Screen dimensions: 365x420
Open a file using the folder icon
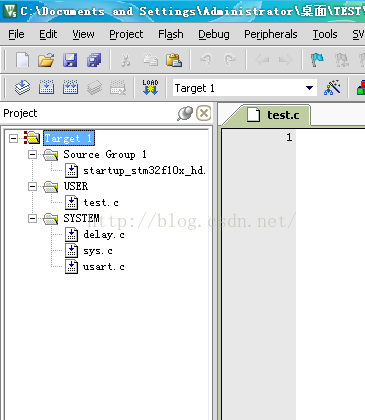point(46,60)
